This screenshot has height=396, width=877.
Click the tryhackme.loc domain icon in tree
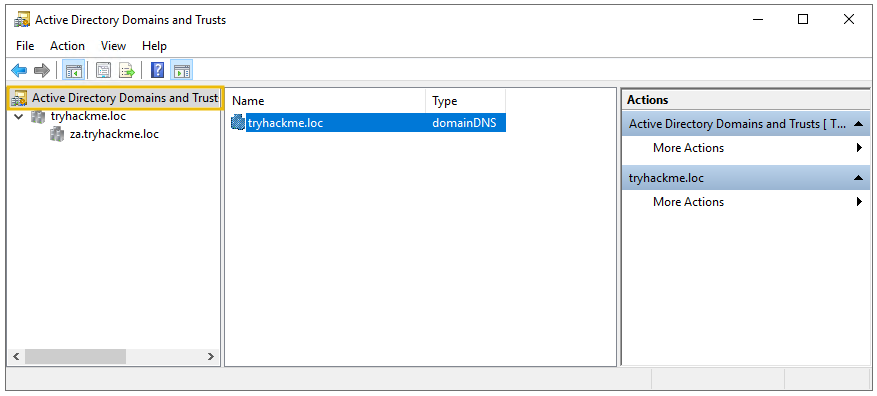point(38,116)
